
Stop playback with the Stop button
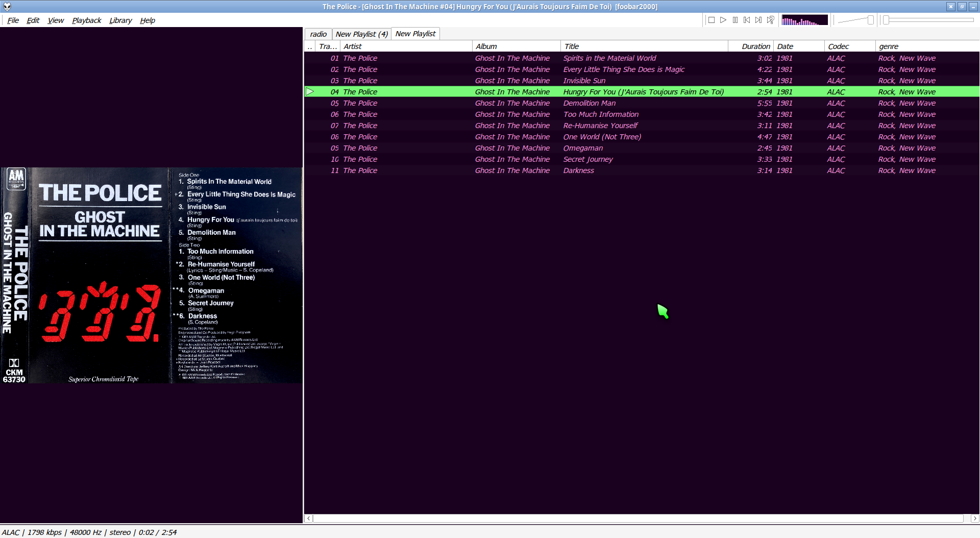(x=712, y=20)
